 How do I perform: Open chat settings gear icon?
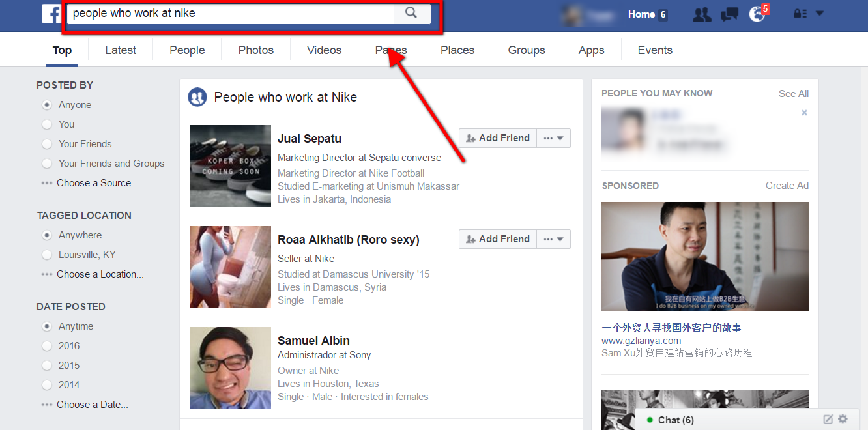point(843,420)
